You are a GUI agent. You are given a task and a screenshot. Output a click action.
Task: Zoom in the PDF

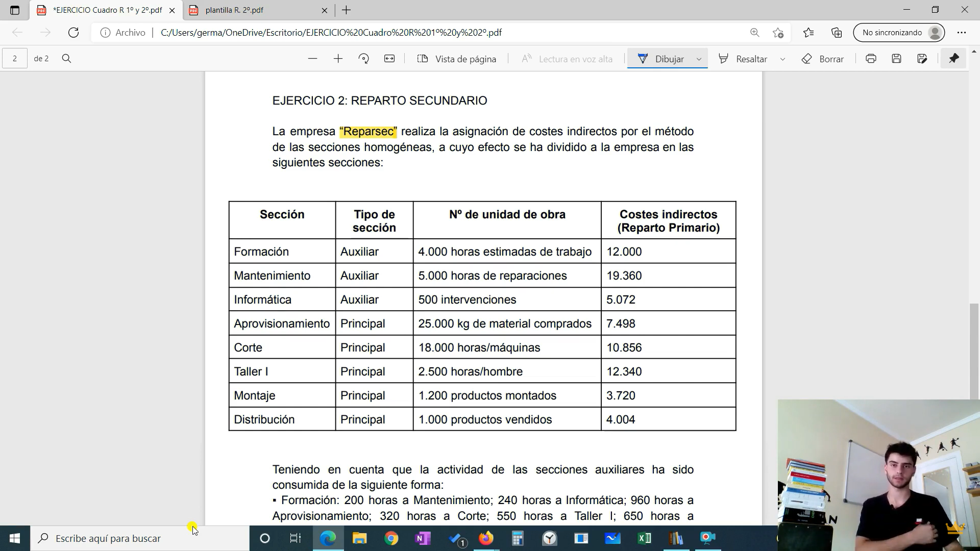point(338,59)
